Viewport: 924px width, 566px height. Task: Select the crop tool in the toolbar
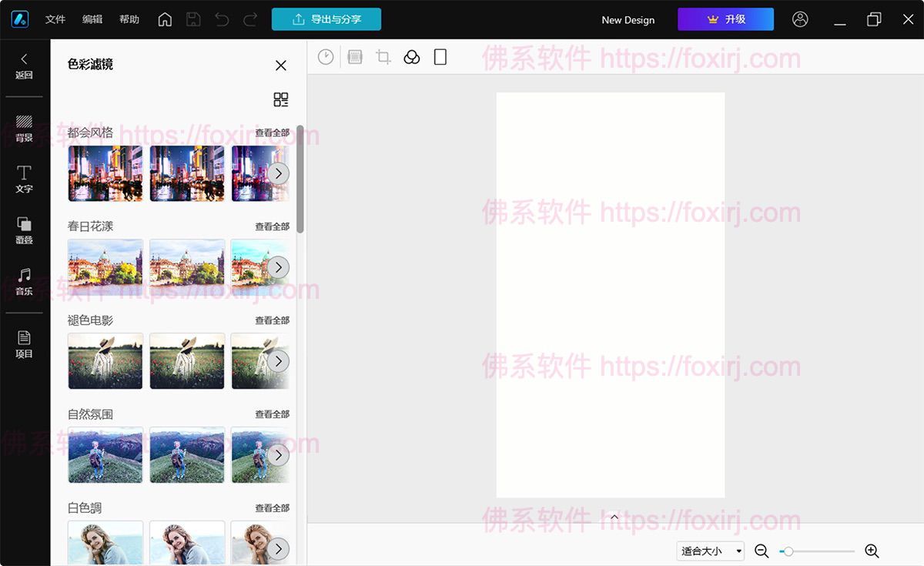tap(383, 56)
